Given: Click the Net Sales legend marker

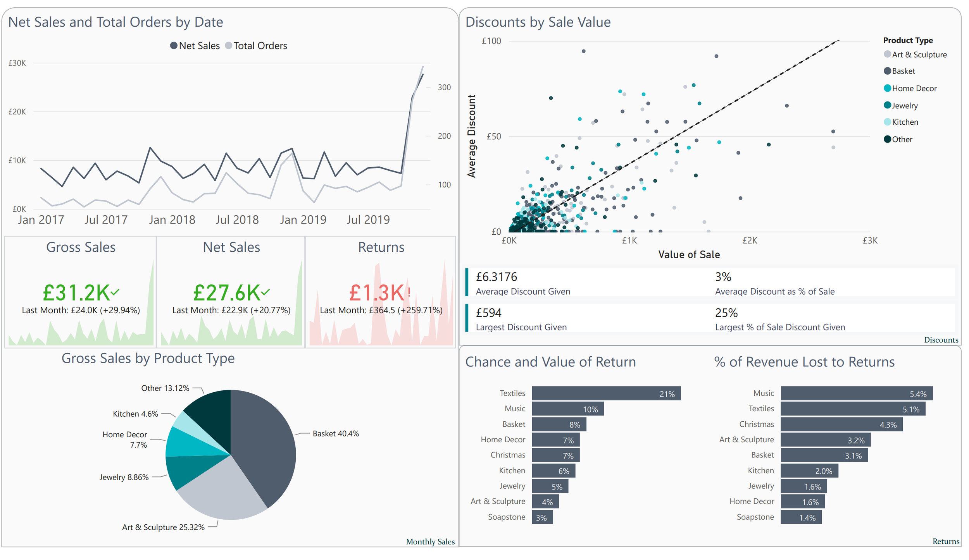Looking at the screenshot, I should tap(174, 46).
